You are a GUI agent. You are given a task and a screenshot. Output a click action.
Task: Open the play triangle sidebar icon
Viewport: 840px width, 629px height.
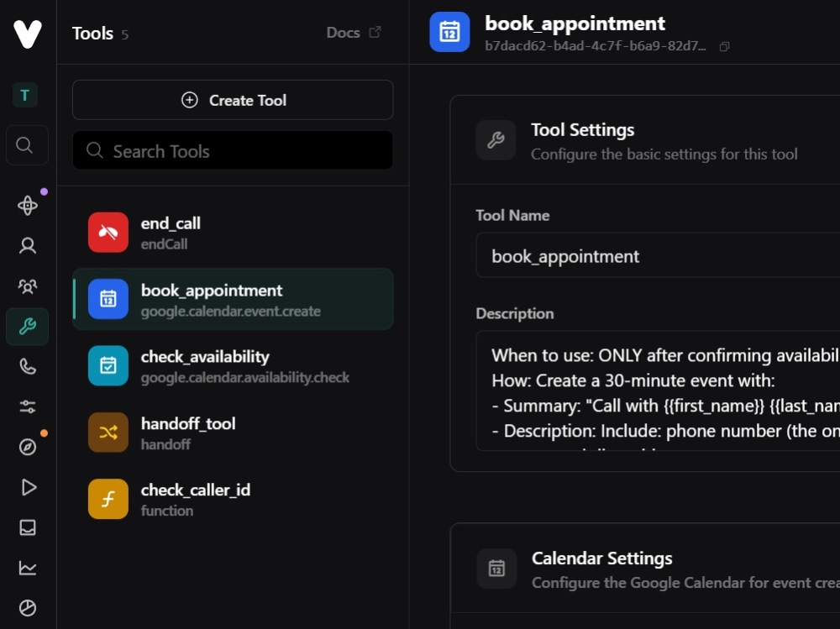(x=29, y=487)
